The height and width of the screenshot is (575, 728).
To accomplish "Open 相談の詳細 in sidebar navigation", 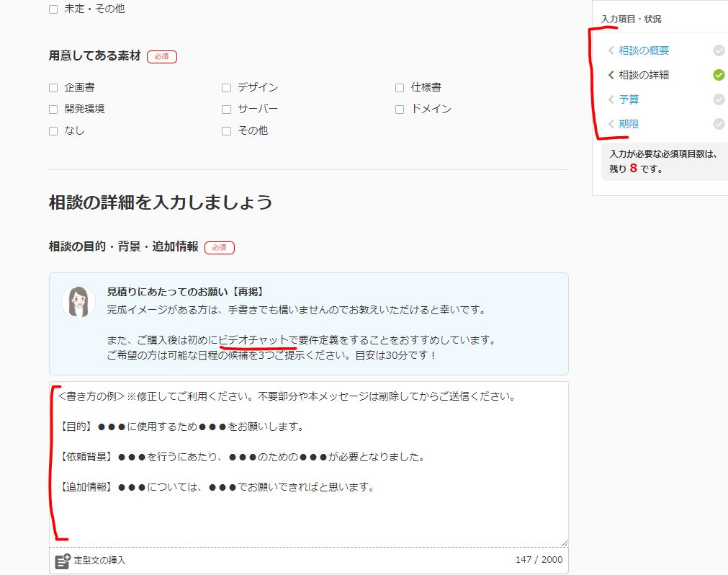I will (x=644, y=75).
